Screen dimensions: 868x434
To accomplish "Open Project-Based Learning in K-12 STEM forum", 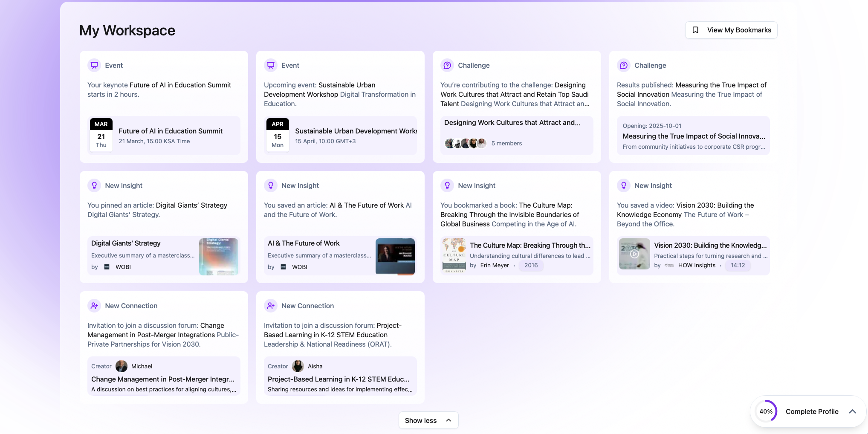I will tap(339, 379).
